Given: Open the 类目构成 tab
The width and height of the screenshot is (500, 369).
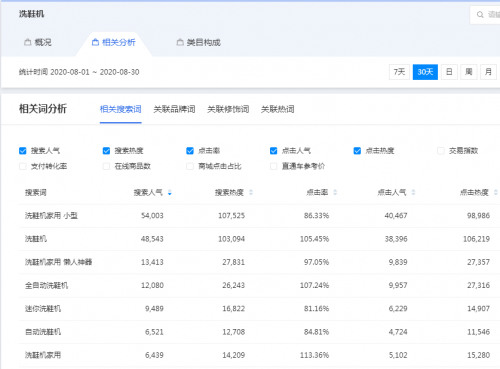Looking at the screenshot, I should coord(199,42).
